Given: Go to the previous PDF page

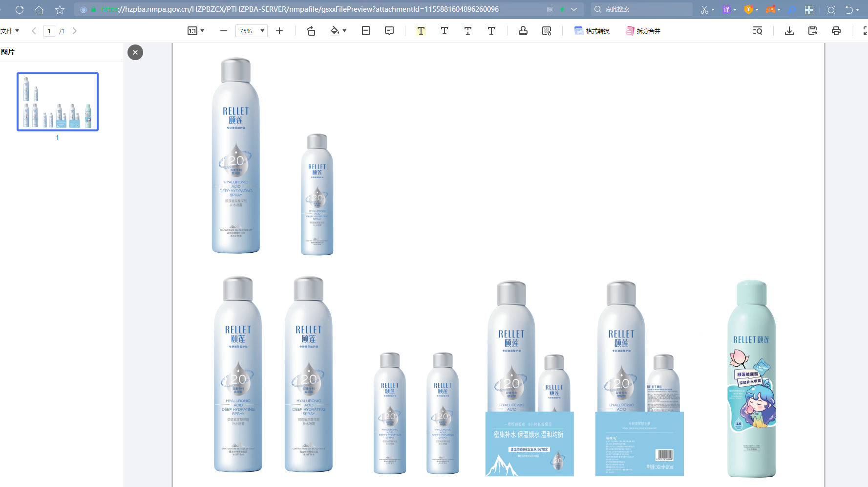Looking at the screenshot, I should point(34,31).
